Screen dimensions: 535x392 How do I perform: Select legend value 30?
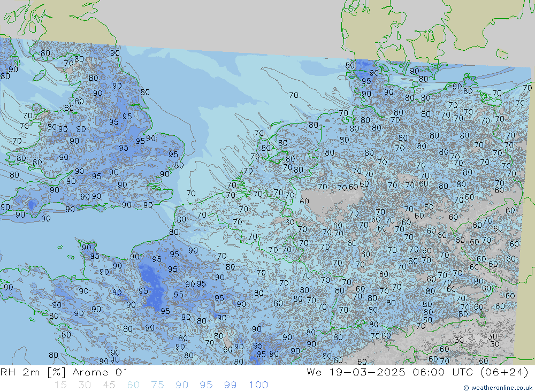[85, 385]
